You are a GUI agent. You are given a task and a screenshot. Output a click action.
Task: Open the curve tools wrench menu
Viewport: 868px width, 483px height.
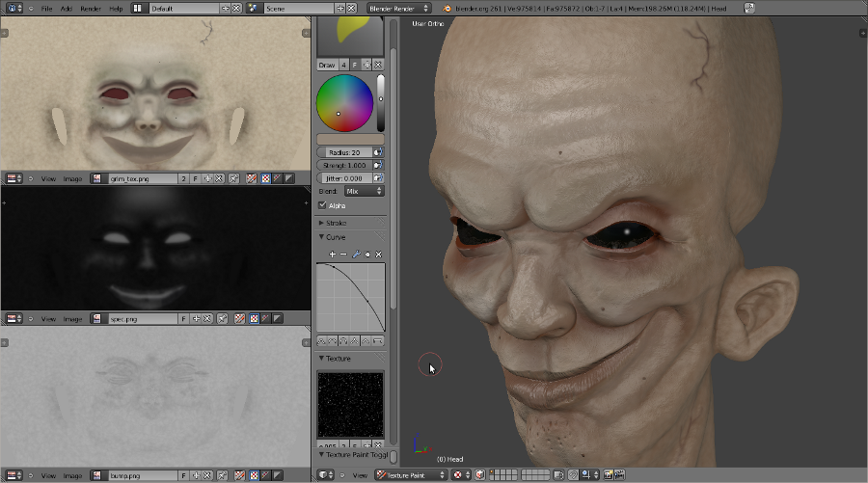tap(356, 255)
